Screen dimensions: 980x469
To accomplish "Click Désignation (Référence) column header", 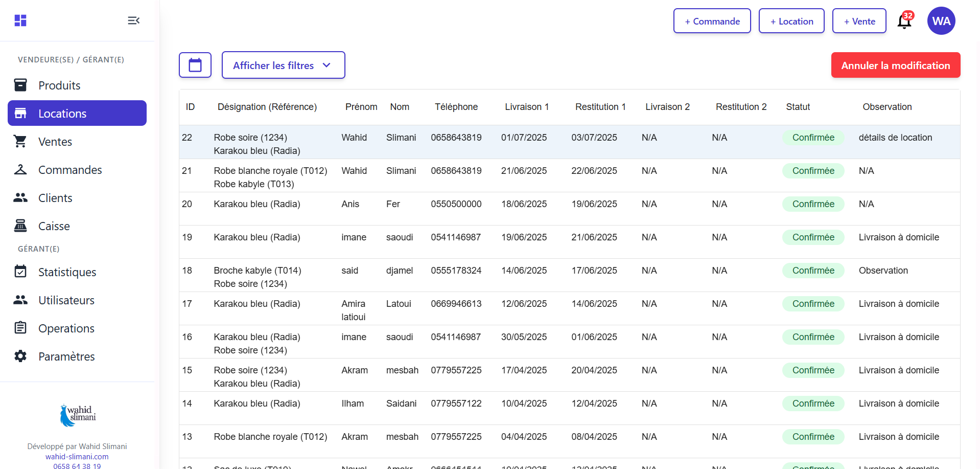I will 267,107.
